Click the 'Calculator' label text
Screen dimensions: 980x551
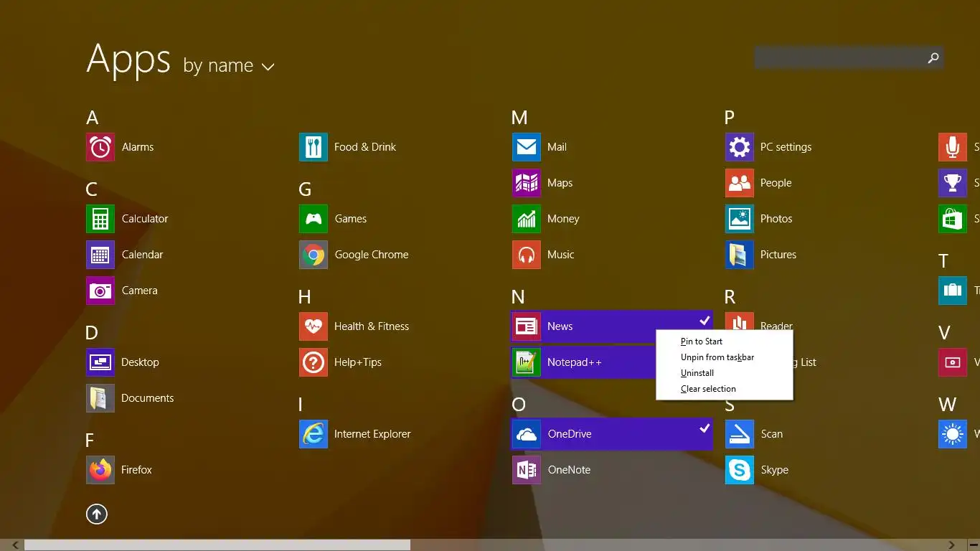pyautogui.click(x=145, y=219)
